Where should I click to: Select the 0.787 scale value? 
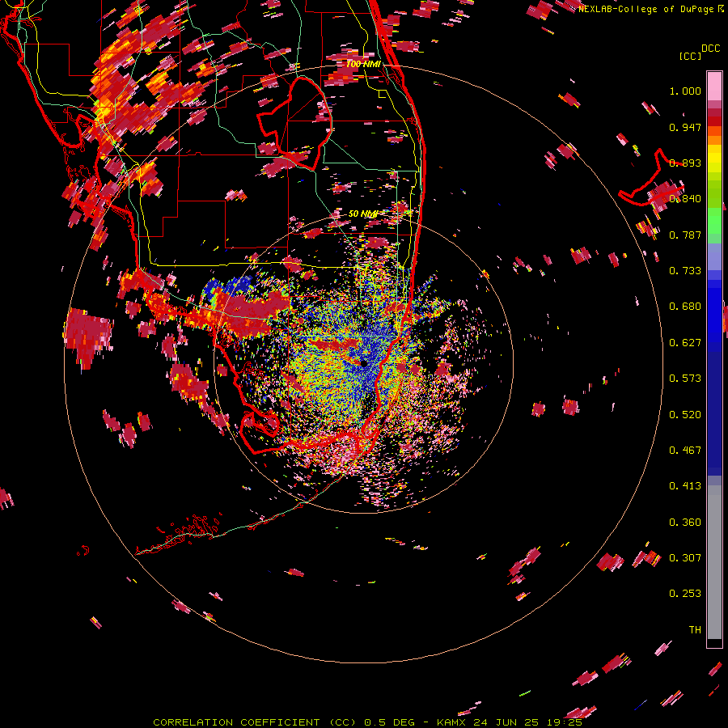pyautogui.click(x=685, y=235)
